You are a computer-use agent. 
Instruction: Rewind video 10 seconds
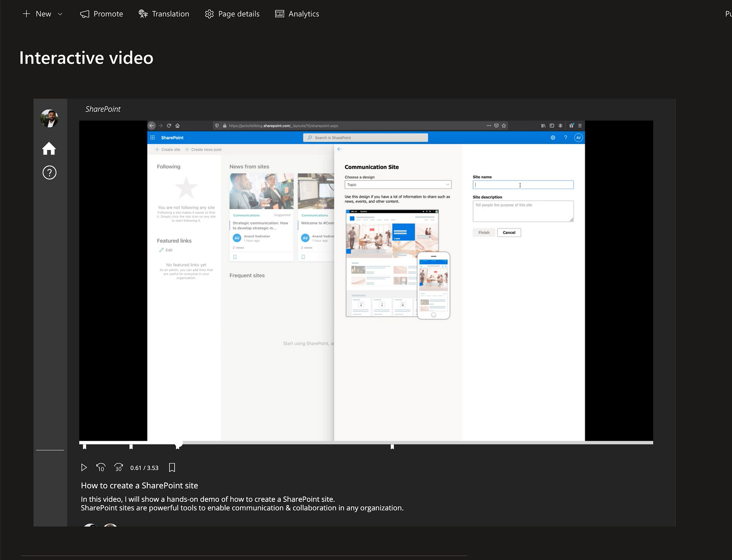pos(100,467)
